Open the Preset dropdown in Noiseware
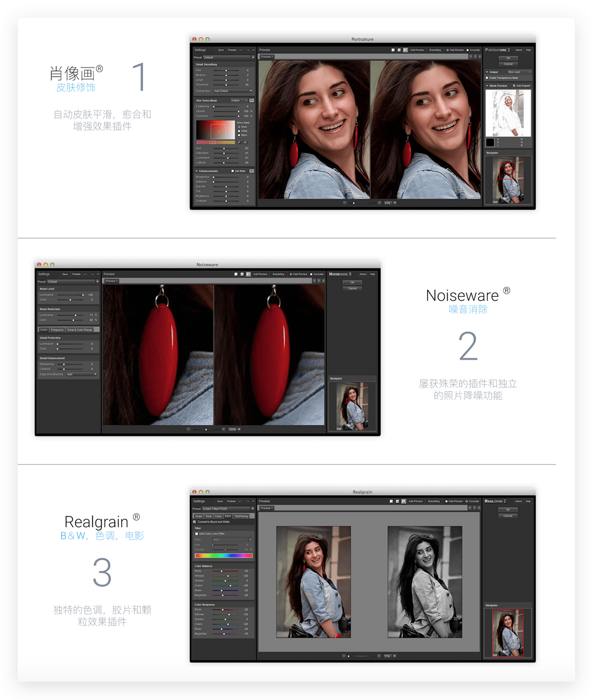 coord(73,282)
